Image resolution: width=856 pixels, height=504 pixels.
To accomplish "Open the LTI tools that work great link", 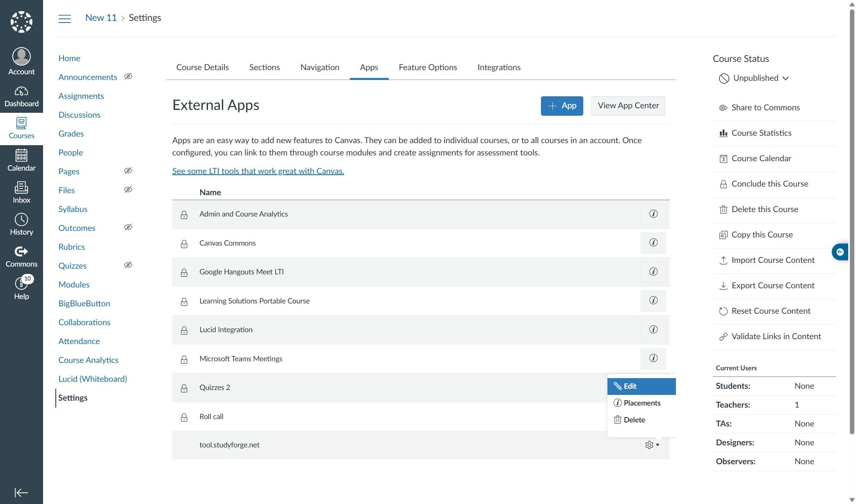I will pyautogui.click(x=258, y=171).
